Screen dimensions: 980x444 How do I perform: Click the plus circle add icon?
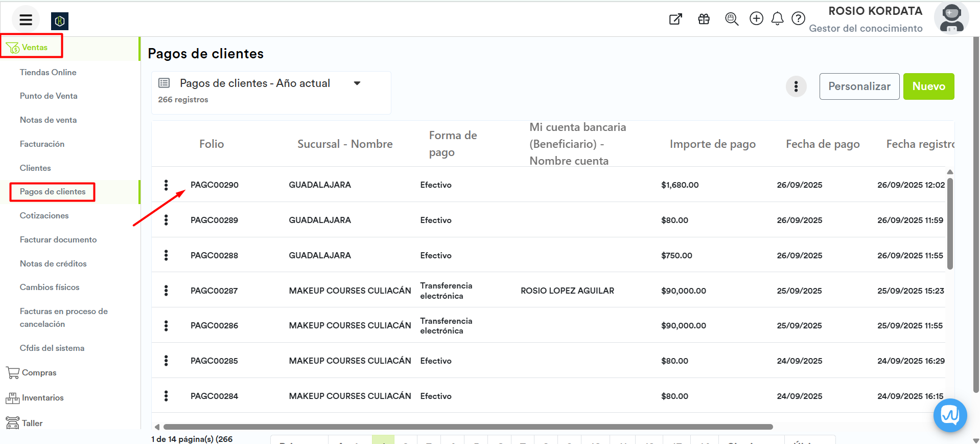click(756, 19)
